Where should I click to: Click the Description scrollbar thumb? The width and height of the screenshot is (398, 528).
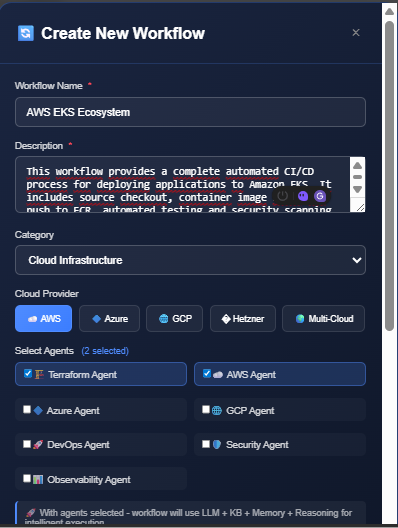click(x=358, y=177)
